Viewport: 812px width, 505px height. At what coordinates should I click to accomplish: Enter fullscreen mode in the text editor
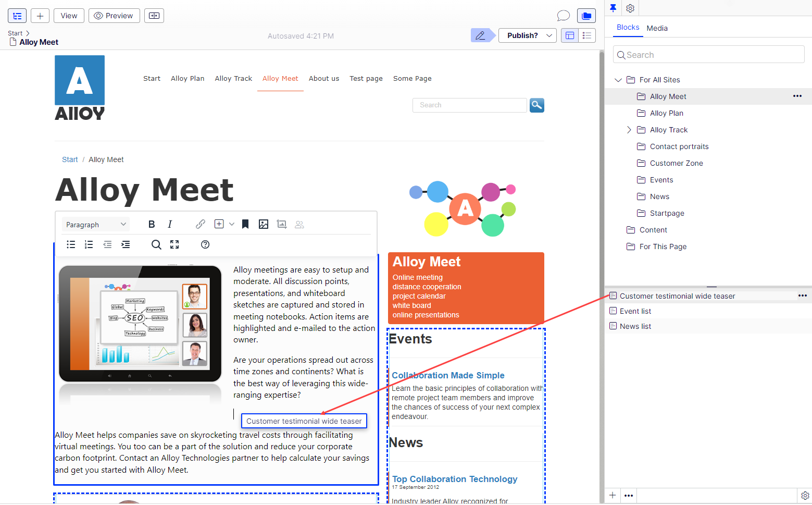coord(174,244)
